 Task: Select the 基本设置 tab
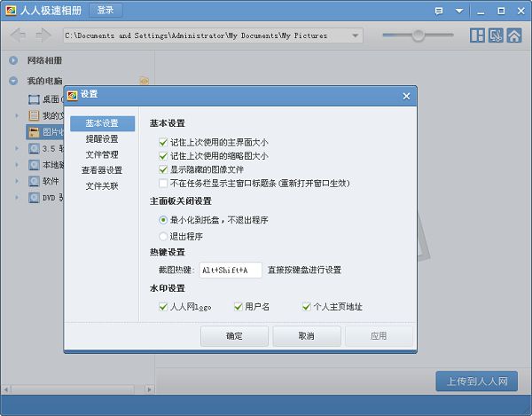tap(102, 123)
